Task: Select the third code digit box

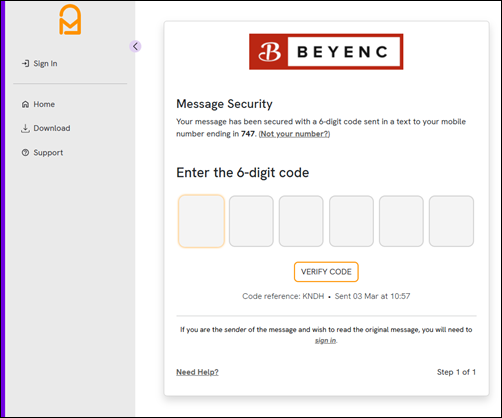Action: (x=301, y=221)
